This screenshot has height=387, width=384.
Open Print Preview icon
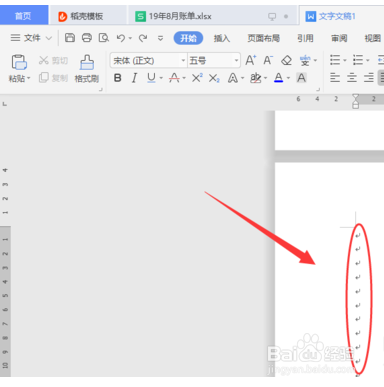coord(104,38)
